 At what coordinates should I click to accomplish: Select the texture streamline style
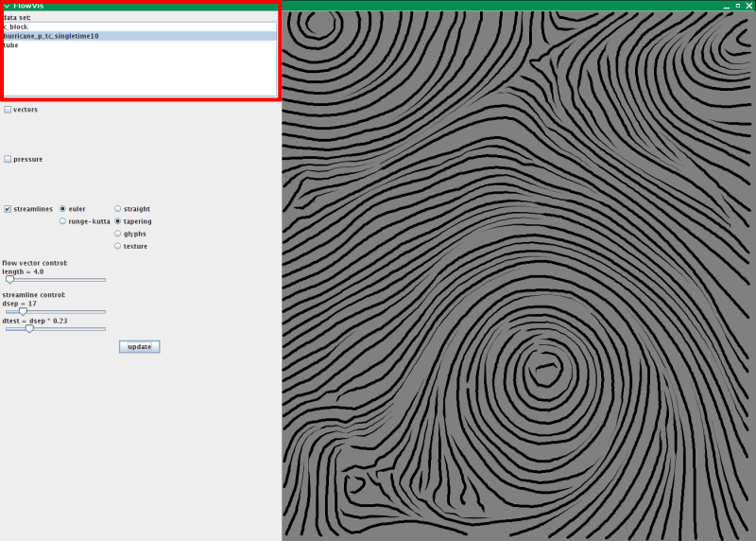pos(118,246)
